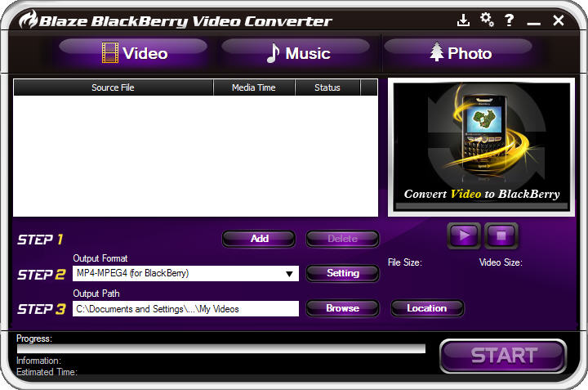
Task: Click the Source File column header
Action: pos(113,87)
